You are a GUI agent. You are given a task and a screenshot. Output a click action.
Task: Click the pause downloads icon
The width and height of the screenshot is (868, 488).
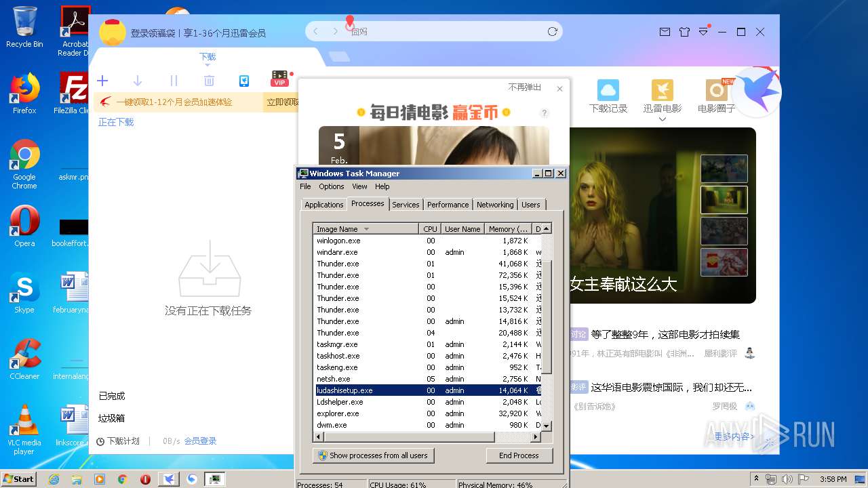pyautogui.click(x=174, y=81)
